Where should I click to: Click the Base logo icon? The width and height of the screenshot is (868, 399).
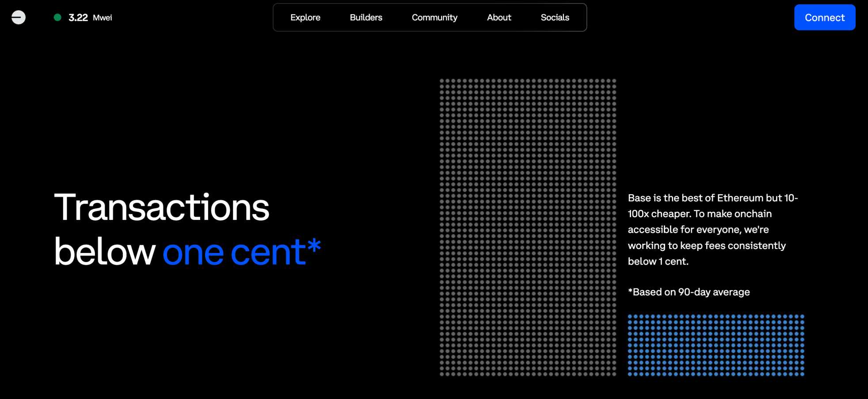pos(19,17)
